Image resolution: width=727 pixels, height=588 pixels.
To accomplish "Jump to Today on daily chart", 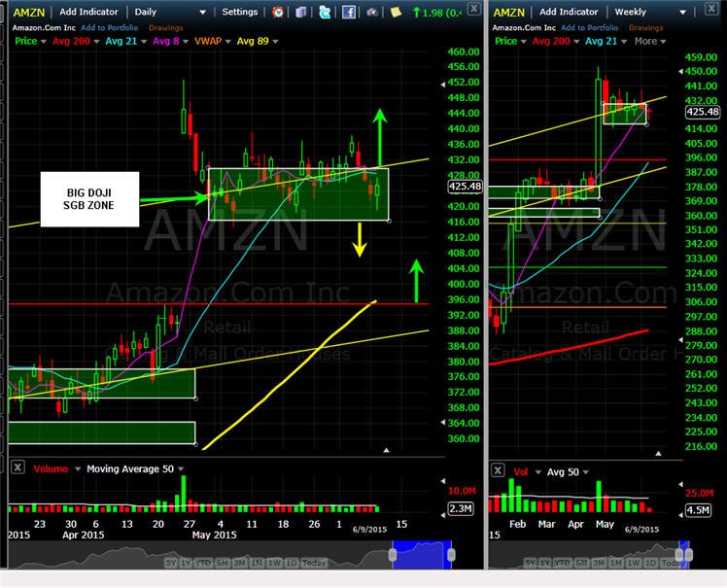I will click(314, 563).
